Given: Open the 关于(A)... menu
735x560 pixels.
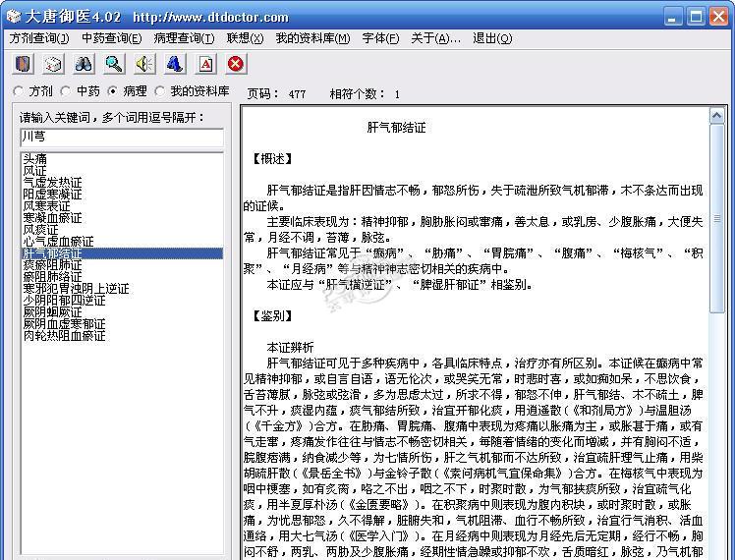Looking at the screenshot, I should [435, 38].
